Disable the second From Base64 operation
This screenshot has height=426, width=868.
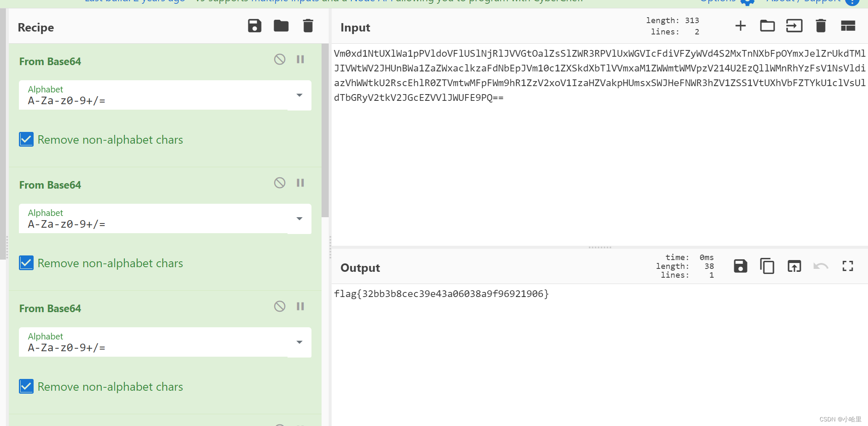click(280, 183)
